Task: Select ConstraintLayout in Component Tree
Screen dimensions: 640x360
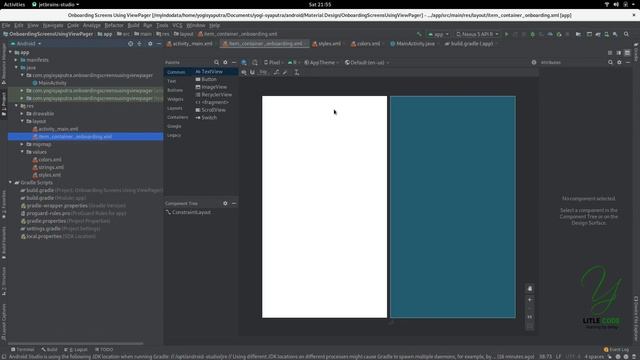Action: [x=189, y=212]
